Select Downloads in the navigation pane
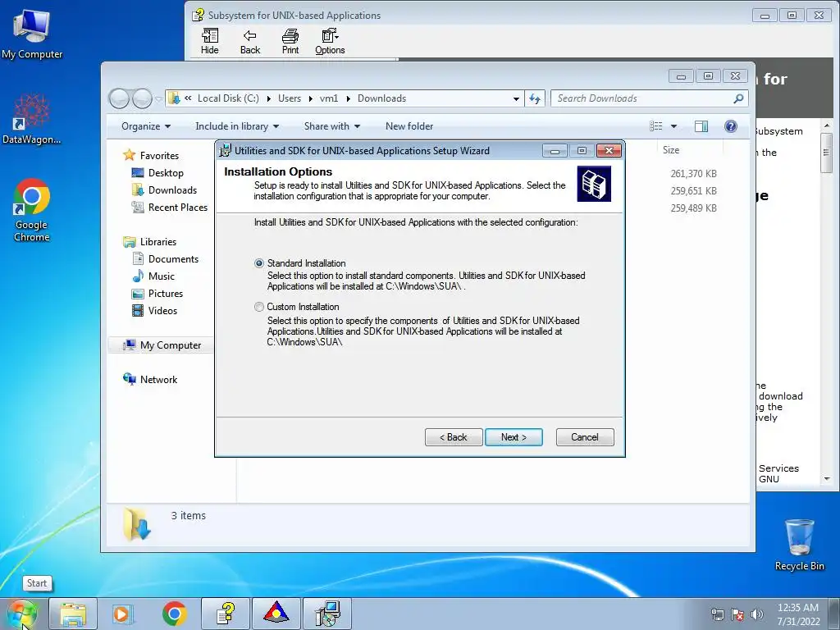Image resolution: width=840 pixels, height=630 pixels. click(x=172, y=190)
